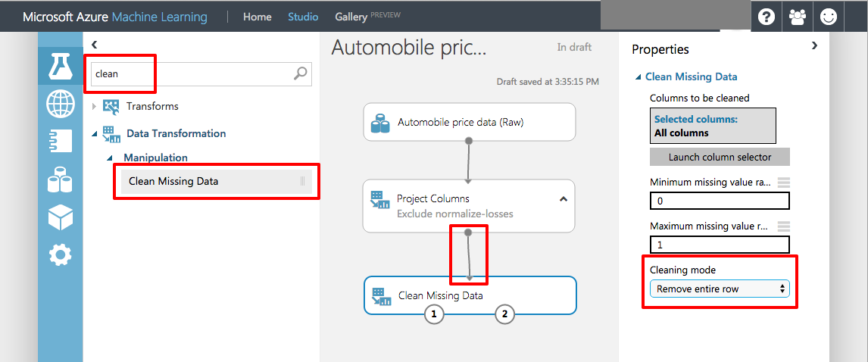
Task: Open the Experiments flask icon in sidebar
Action: [61, 67]
